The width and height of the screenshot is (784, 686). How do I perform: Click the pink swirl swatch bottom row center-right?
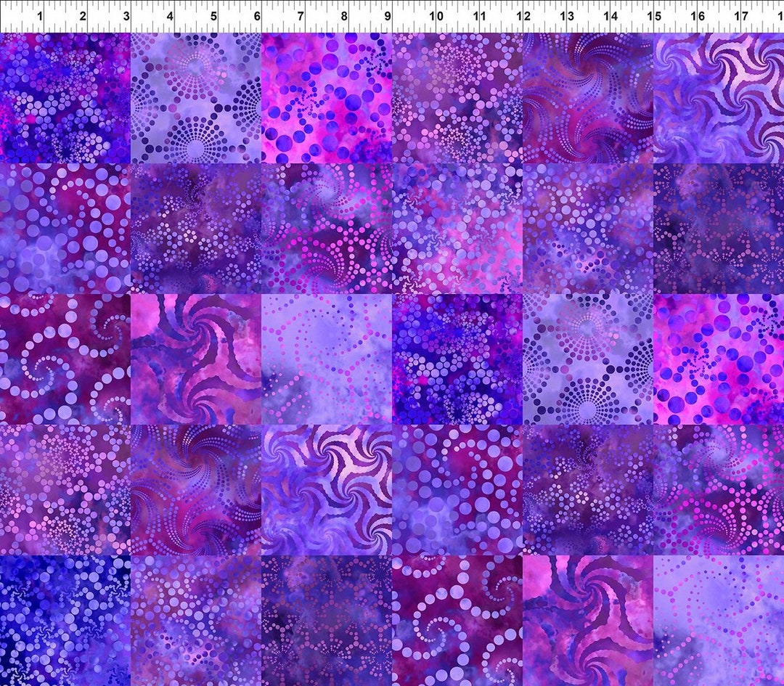click(588, 621)
